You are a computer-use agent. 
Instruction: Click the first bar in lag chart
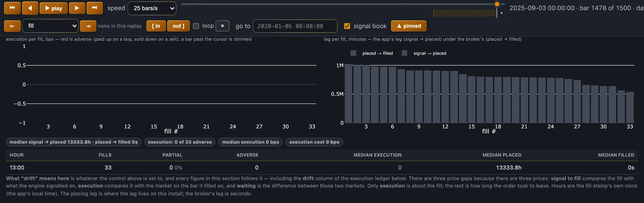pyautogui.click(x=348, y=93)
